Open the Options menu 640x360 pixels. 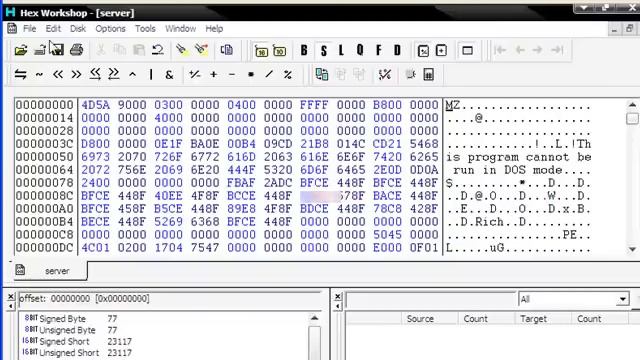click(110, 29)
